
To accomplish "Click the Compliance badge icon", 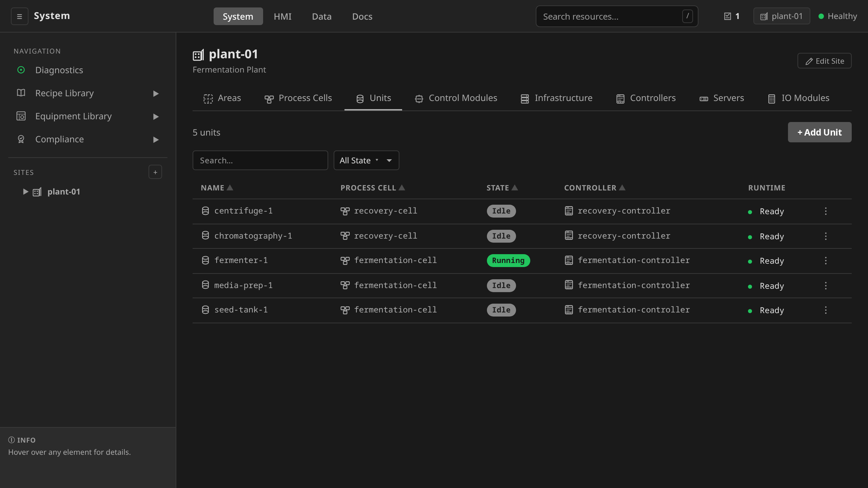I will pos(21,139).
